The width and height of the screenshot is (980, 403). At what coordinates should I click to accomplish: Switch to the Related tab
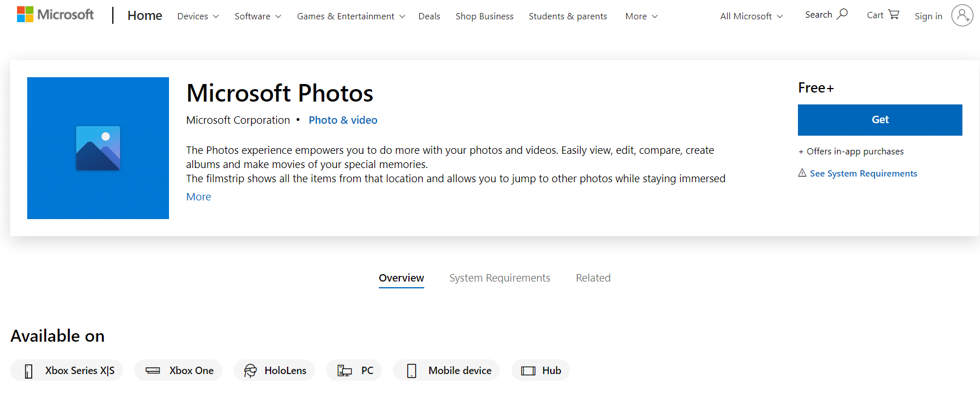tap(593, 278)
